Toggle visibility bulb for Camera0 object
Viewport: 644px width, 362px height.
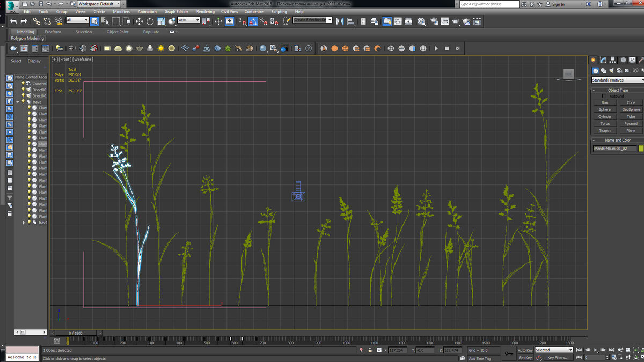[x=23, y=84]
